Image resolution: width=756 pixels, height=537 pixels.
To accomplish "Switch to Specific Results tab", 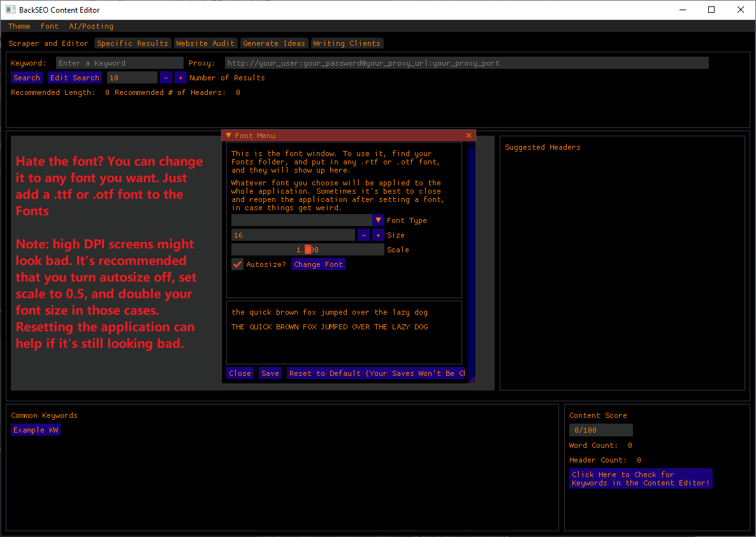I will (x=133, y=43).
